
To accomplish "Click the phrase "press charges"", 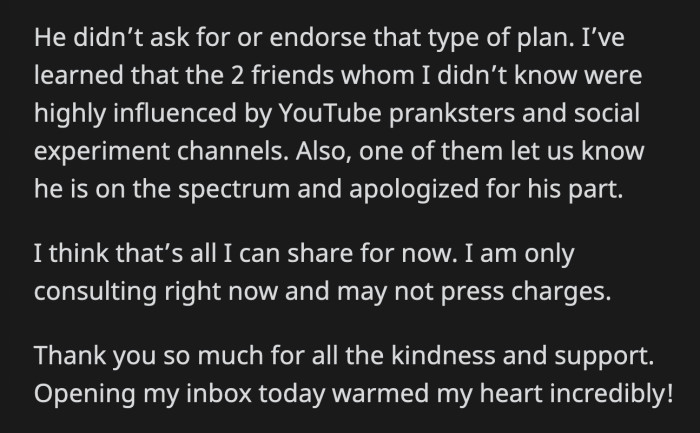I will [x=525, y=292].
